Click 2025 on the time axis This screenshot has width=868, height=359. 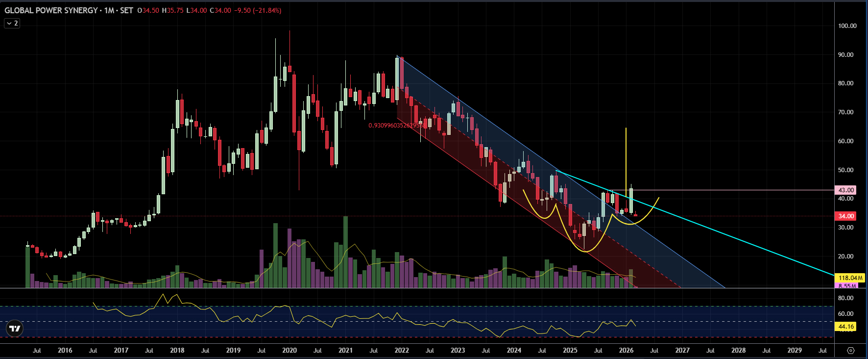[570, 350]
